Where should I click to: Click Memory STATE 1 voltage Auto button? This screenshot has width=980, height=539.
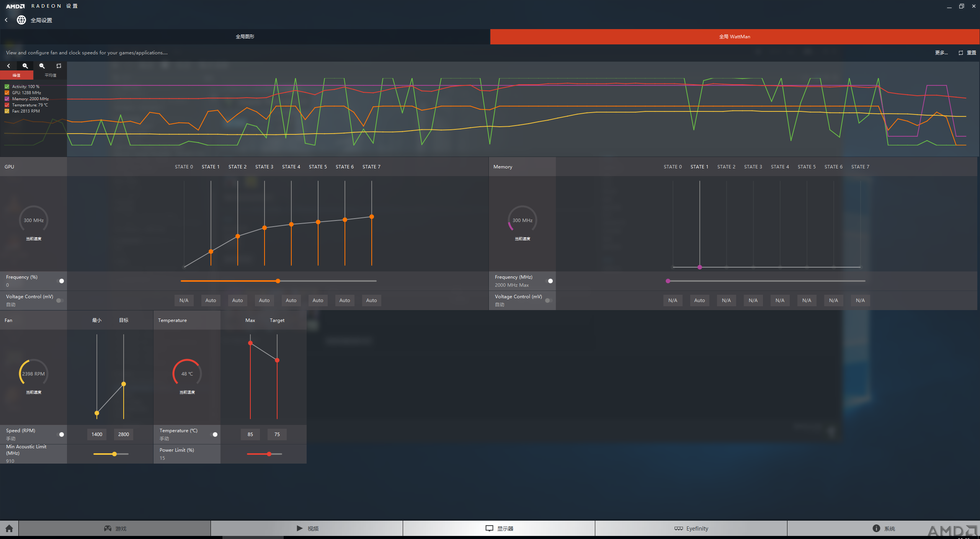(700, 301)
